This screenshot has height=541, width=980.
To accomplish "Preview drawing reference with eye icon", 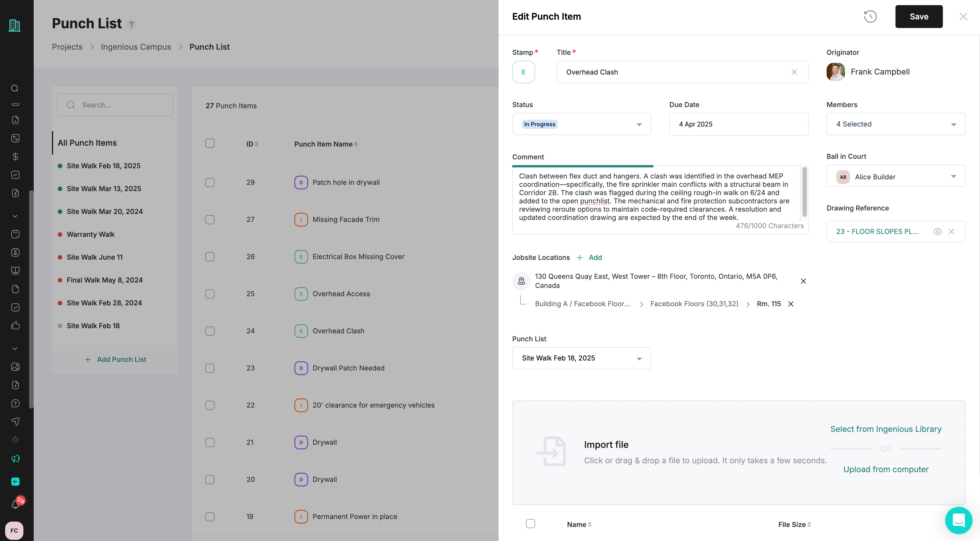I will tap(937, 231).
